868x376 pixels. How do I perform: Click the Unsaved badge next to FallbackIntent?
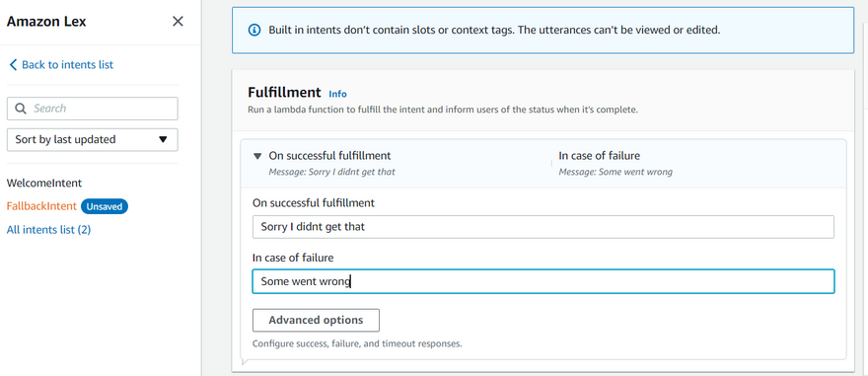click(105, 206)
